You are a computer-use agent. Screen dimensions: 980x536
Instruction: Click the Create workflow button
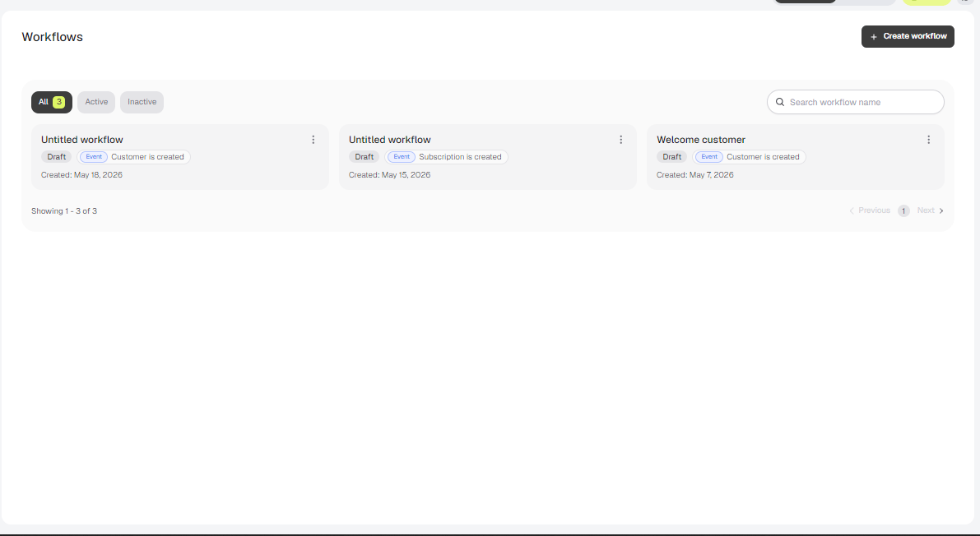pyautogui.click(x=908, y=36)
